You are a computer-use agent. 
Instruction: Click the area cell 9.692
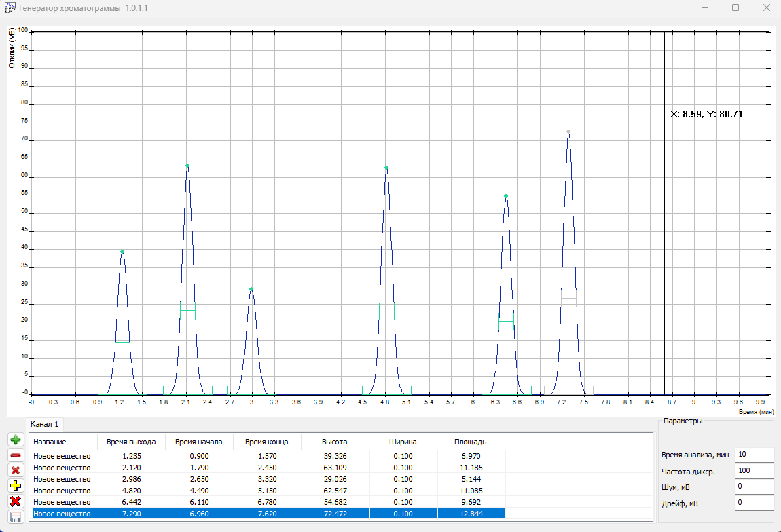(471, 502)
